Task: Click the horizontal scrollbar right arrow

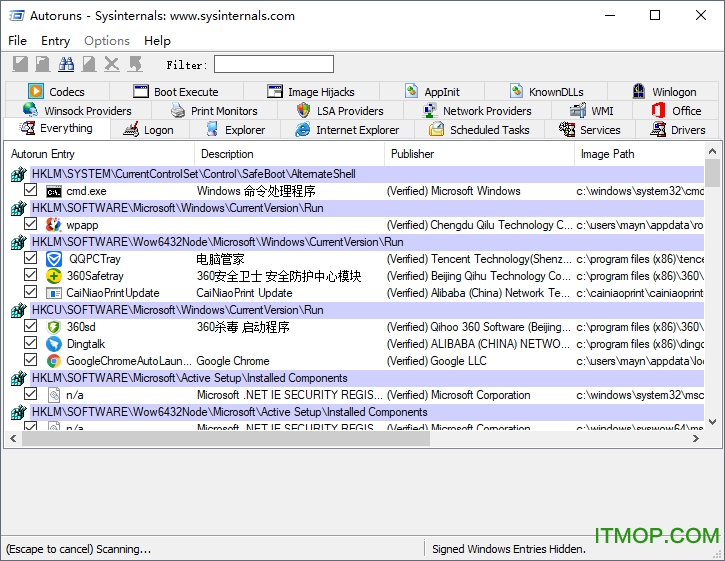Action: (696, 438)
